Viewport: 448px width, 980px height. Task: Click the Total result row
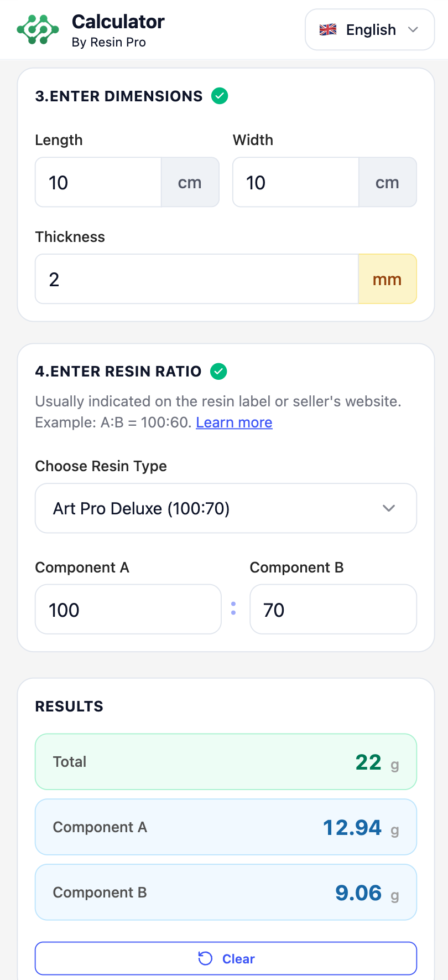pyautogui.click(x=226, y=762)
